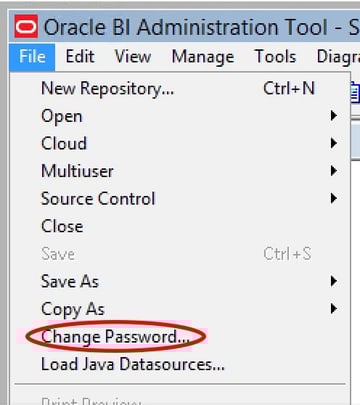Expand the Save As submenu arrow
360x405 pixels.
tap(333, 282)
